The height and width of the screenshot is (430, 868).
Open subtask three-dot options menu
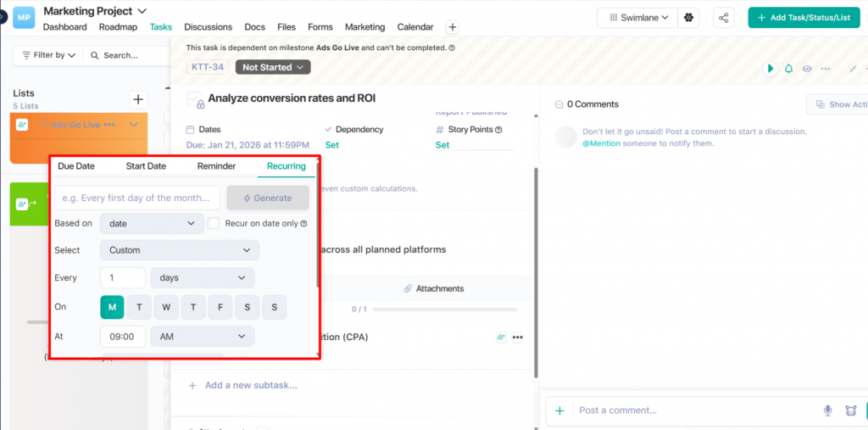[518, 337]
